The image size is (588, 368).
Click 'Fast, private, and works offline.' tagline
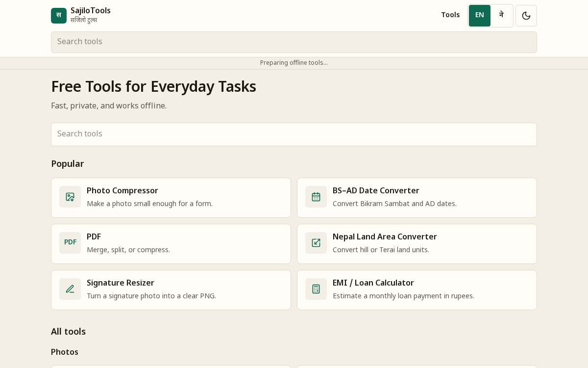109,105
